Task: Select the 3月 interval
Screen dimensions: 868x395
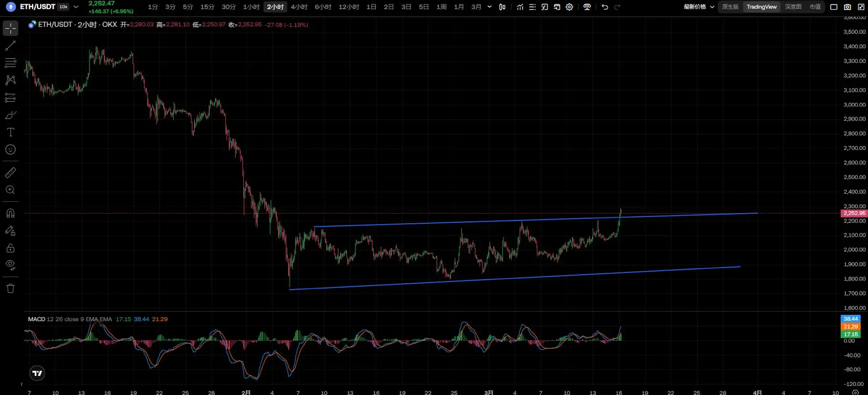Action: click(x=476, y=7)
